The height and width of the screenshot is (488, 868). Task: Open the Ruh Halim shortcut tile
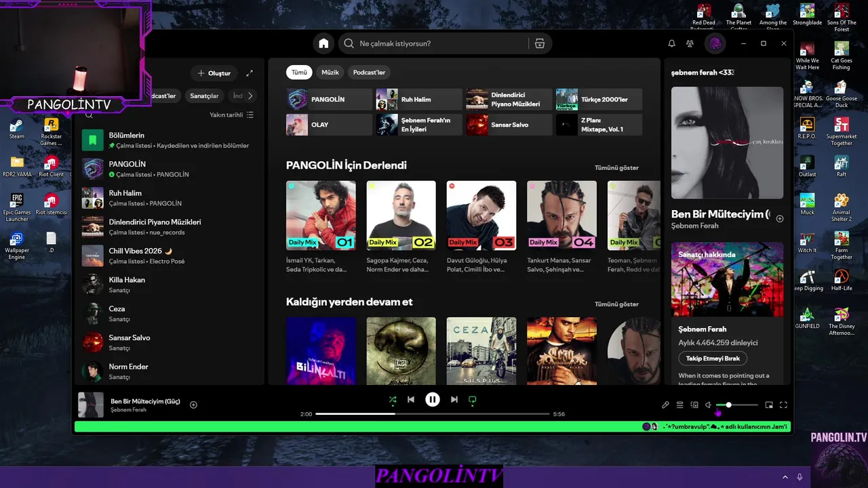tap(419, 100)
